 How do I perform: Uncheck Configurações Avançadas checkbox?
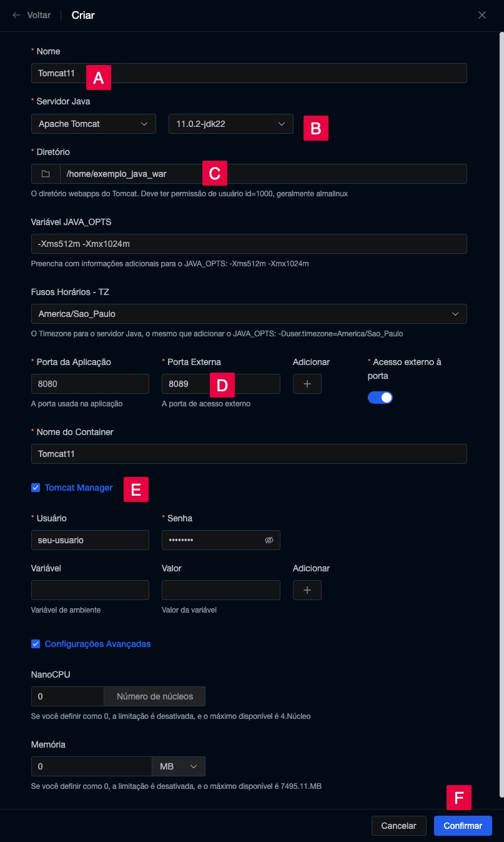36,644
